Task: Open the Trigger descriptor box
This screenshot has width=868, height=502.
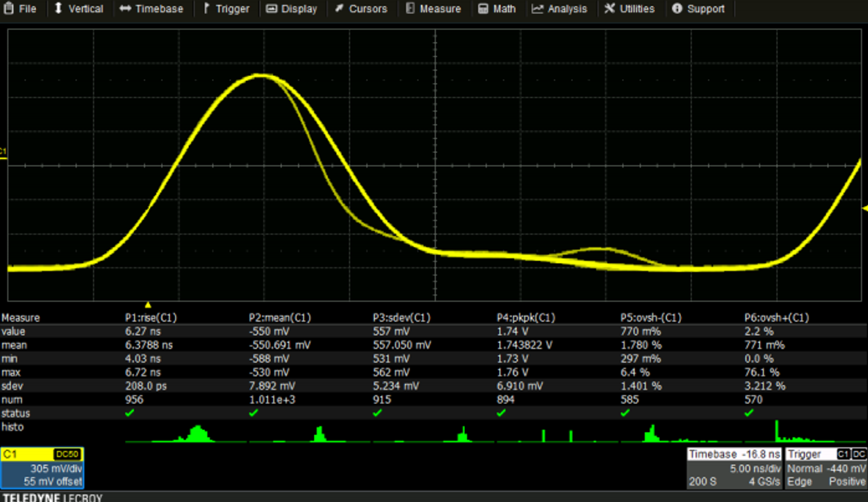Action: coord(826,468)
